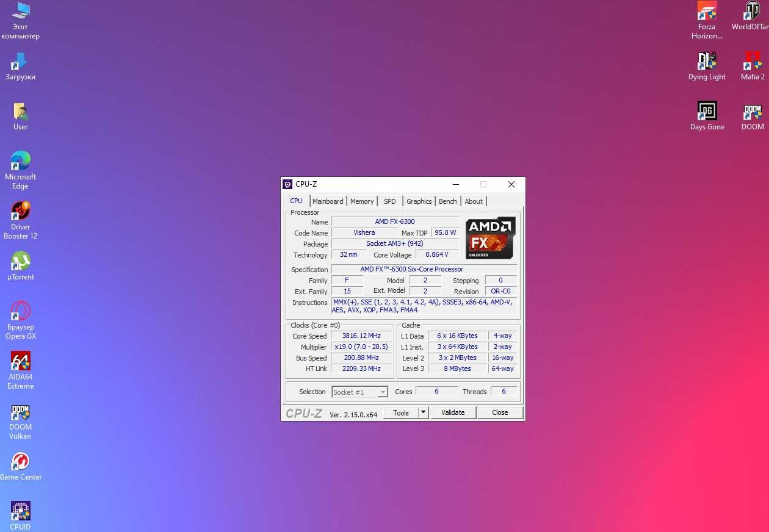The image size is (769, 532).
Task: Click the CPU-Z title bar icon
Action: (287, 184)
